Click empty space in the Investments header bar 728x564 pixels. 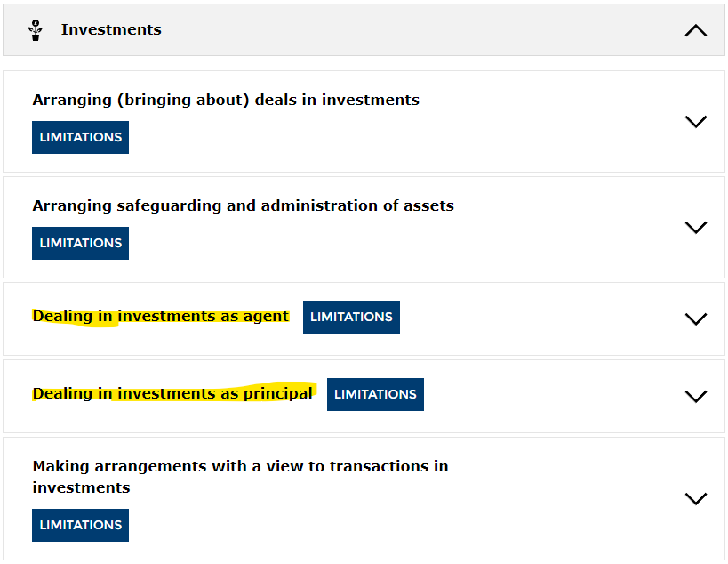418,30
